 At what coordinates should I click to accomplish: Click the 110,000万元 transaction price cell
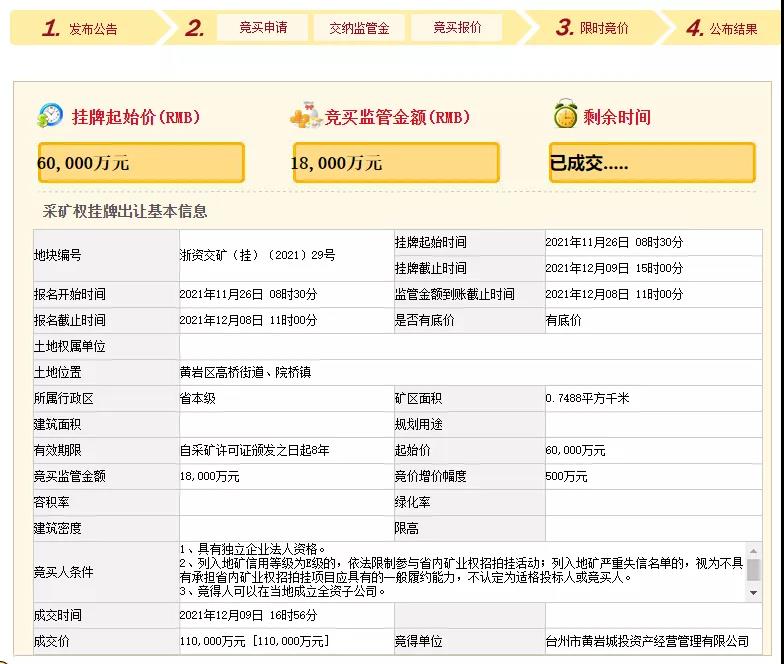tap(254, 641)
